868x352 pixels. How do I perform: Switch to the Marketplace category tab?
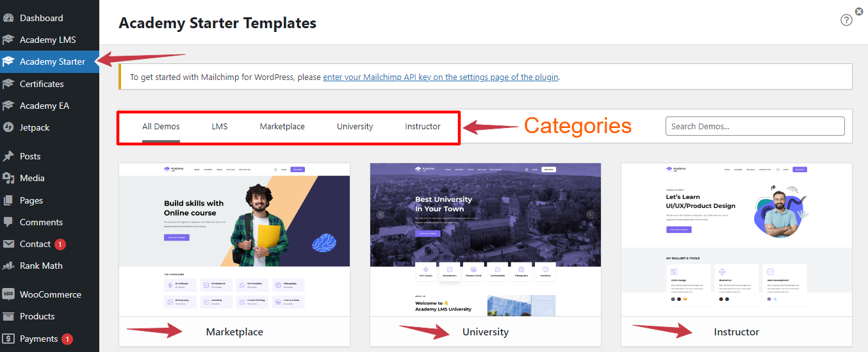coord(282,127)
